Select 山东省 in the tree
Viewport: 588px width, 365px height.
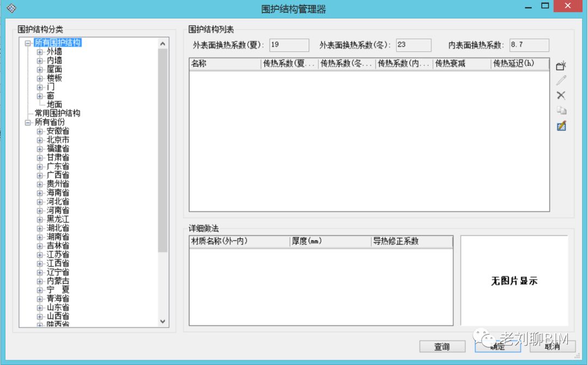tap(58, 307)
